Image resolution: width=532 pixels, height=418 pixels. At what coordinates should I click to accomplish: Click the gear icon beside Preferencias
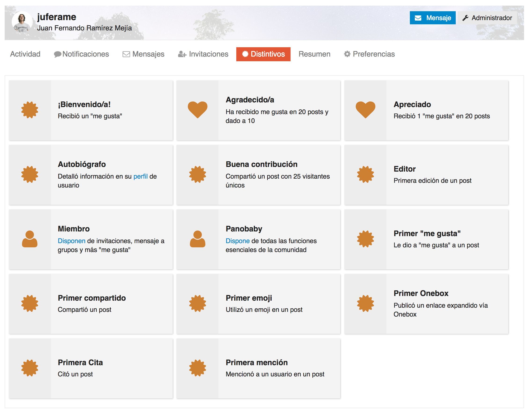coord(347,54)
